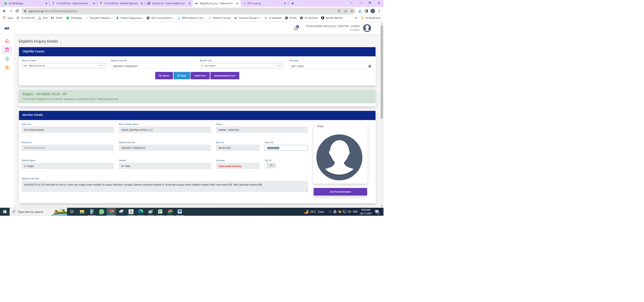The width and height of the screenshot is (644, 302).
Task: Expand the Benefit Type dropdown arrow
Action: click(281, 66)
